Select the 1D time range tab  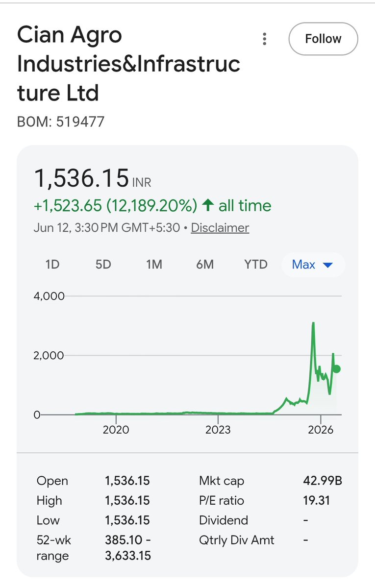click(x=52, y=265)
